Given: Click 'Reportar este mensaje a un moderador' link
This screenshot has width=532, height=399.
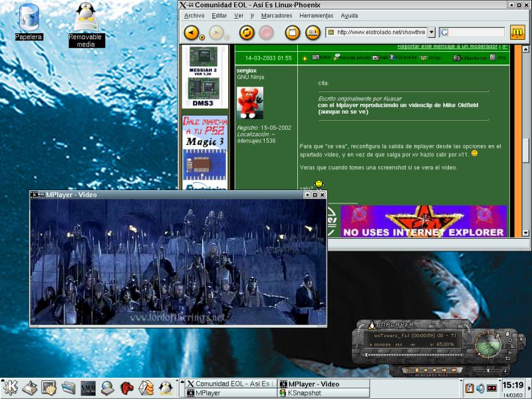Looking at the screenshot, I should pyautogui.click(x=448, y=47).
